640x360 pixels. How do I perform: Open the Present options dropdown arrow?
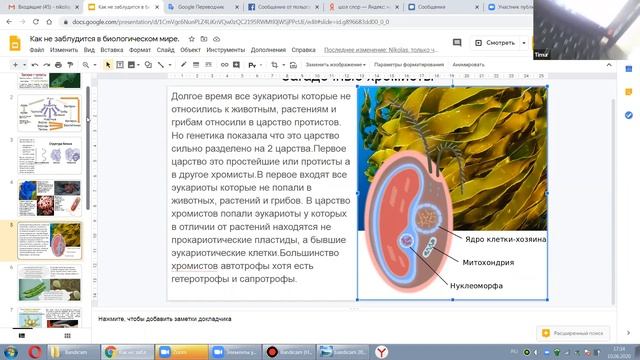click(x=524, y=42)
